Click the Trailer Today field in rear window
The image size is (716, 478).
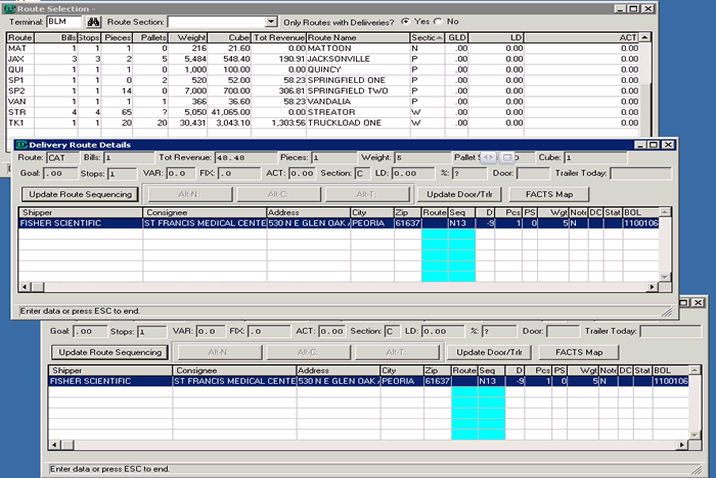click(x=671, y=331)
